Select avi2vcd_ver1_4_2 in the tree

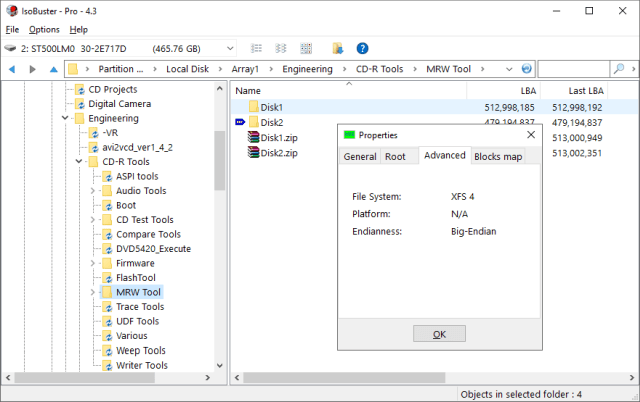[x=137, y=147]
